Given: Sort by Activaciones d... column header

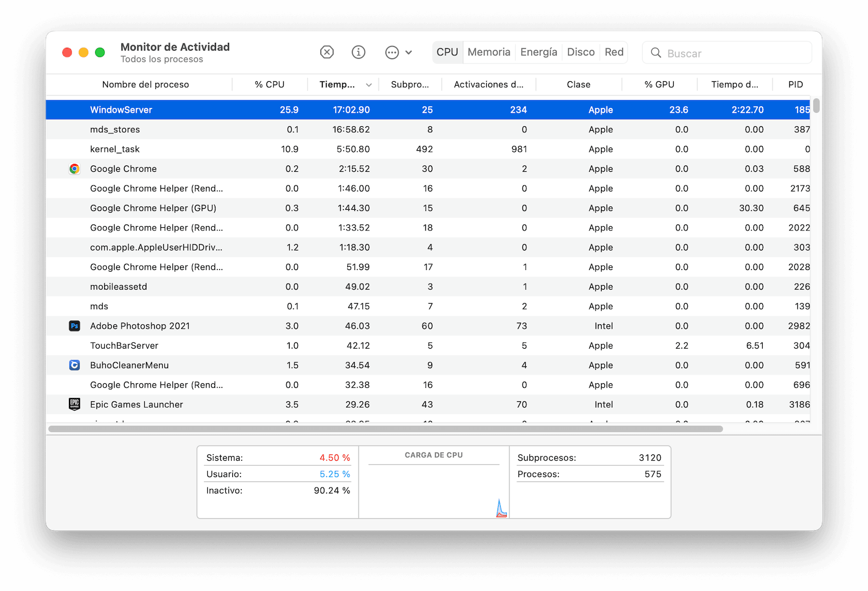Looking at the screenshot, I should pos(489,85).
